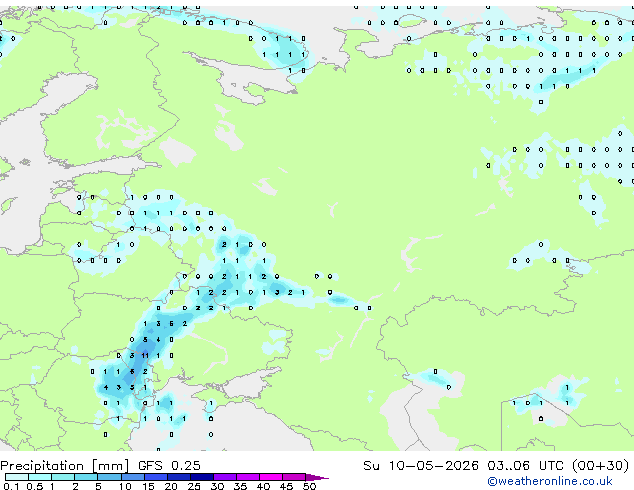
Task: Open the weatheronline.co.uk copyright link
Action: click(549, 481)
